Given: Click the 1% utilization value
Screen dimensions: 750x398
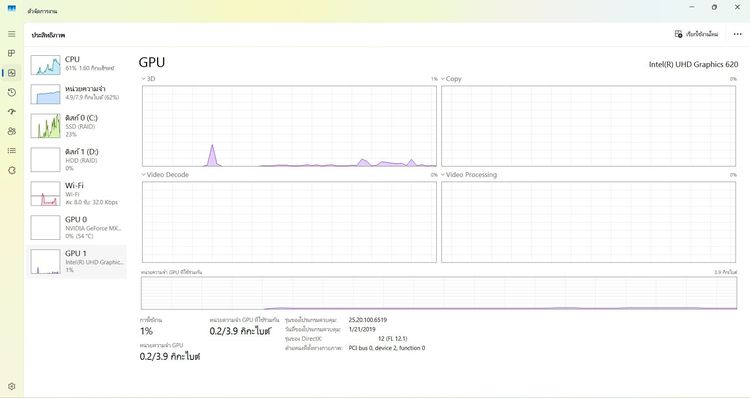Looking at the screenshot, I should coord(146,331).
